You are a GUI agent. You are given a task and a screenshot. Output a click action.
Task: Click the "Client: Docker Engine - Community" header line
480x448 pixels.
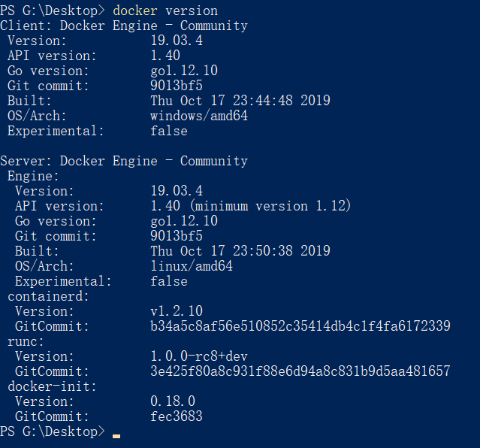tap(124, 26)
